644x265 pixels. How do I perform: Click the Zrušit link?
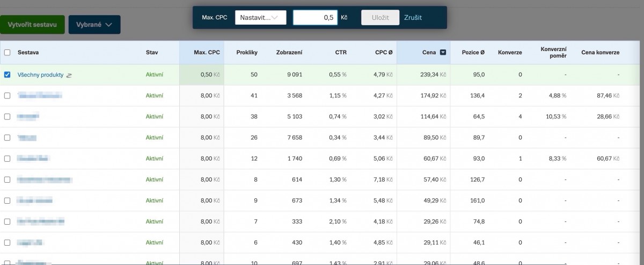[413, 18]
